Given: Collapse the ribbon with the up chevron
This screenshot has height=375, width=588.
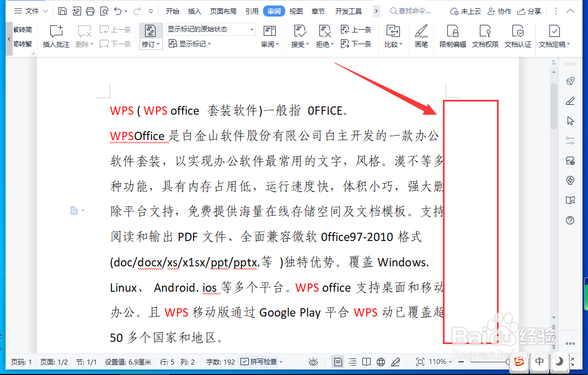Looking at the screenshot, I should [x=570, y=11].
